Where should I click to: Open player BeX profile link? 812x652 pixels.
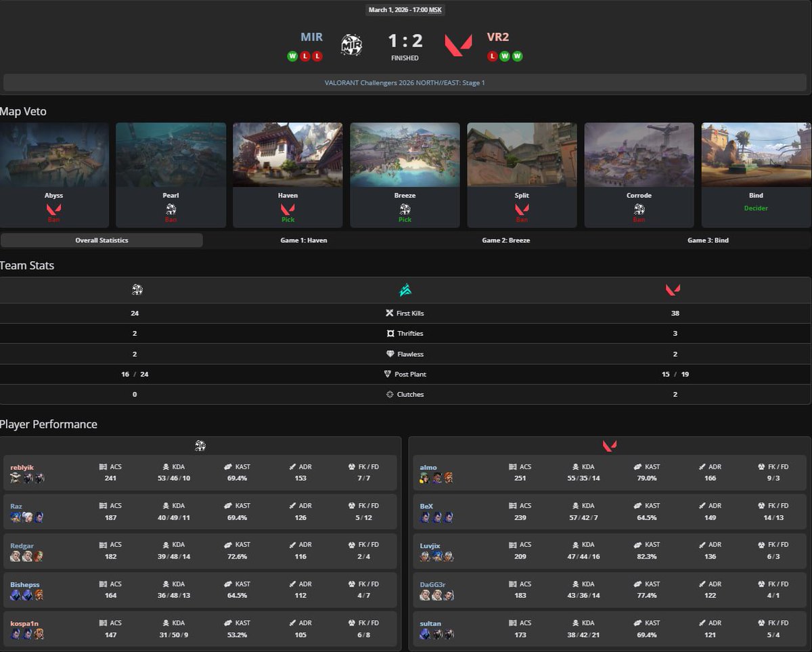426,506
